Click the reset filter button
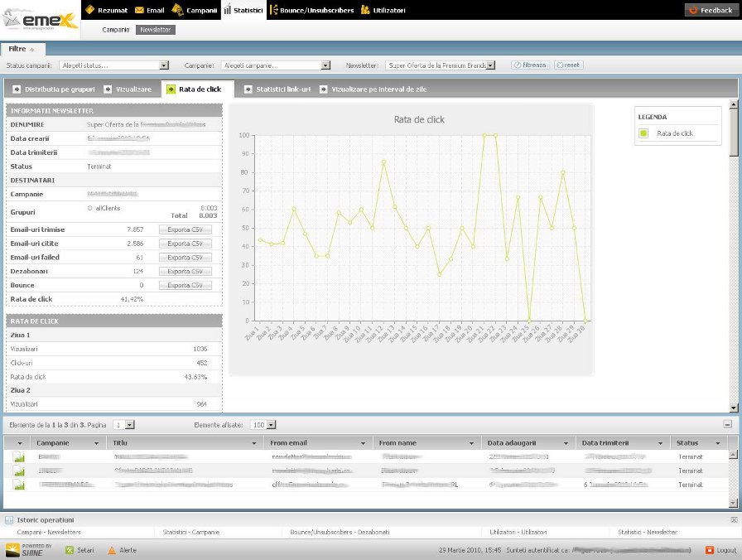Screen dimensions: 742x560 [569, 65]
